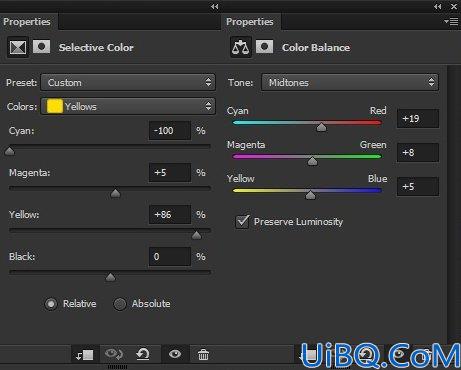Select the Absolute method radio button
The image size is (461, 370).
tap(120, 304)
